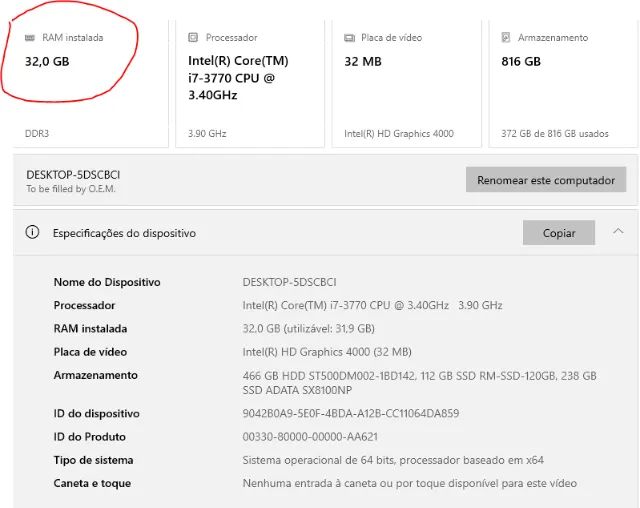Viewport: 640px width, 508px height.
Task: Click the Processador CPU icon
Action: point(193,38)
